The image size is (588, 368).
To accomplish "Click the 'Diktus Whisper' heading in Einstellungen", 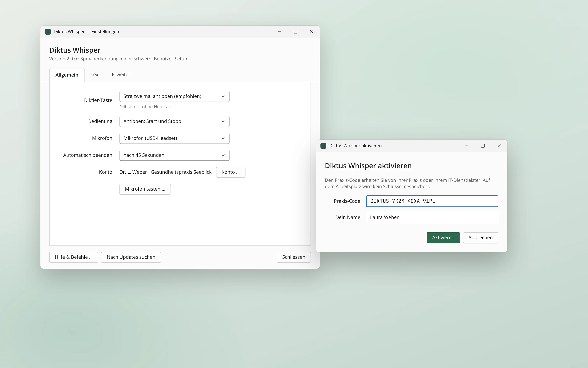I will pyautogui.click(x=75, y=50).
